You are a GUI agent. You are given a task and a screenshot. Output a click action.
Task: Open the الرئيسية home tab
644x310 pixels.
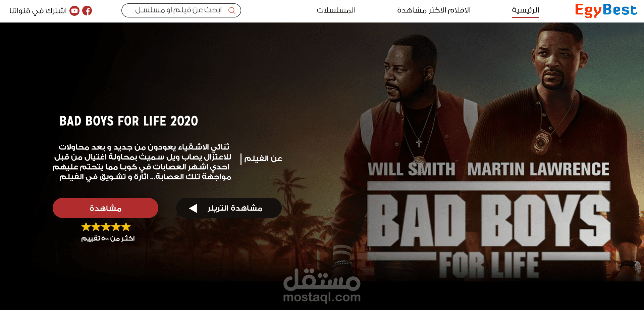coord(526,10)
